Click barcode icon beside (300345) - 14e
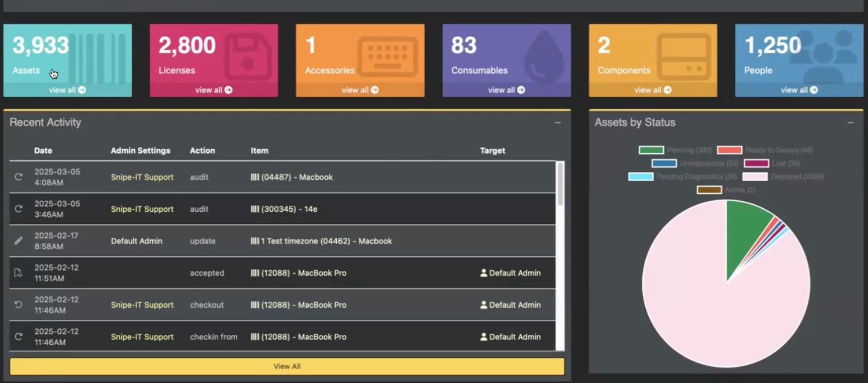This screenshot has width=868, height=383. pos(255,209)
